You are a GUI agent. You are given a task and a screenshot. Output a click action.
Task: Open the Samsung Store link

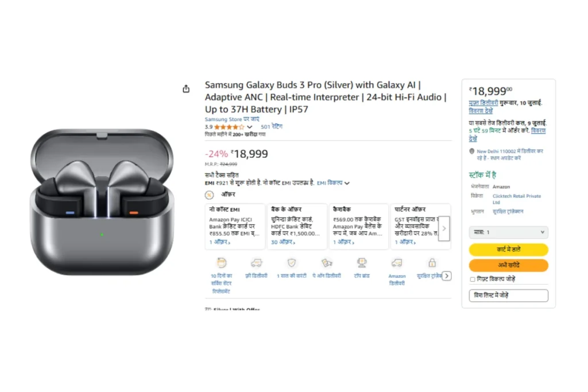tap(223, 119)
